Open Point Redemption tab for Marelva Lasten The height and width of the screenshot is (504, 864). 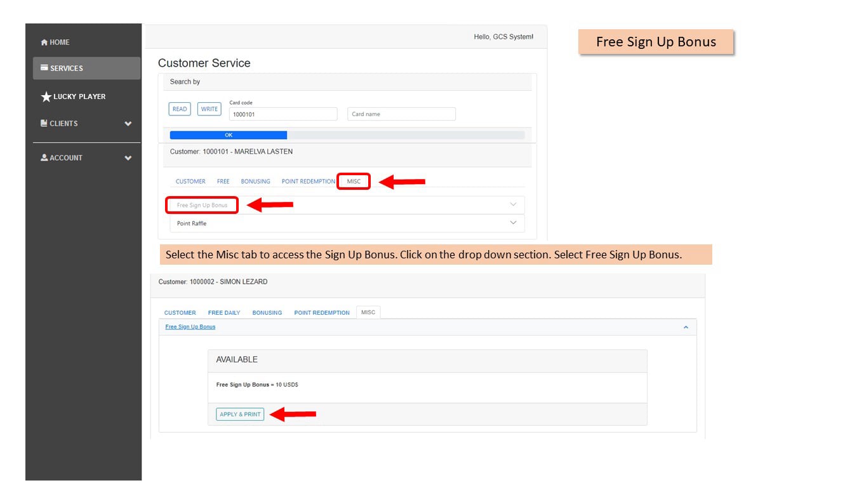pos(309,182)
